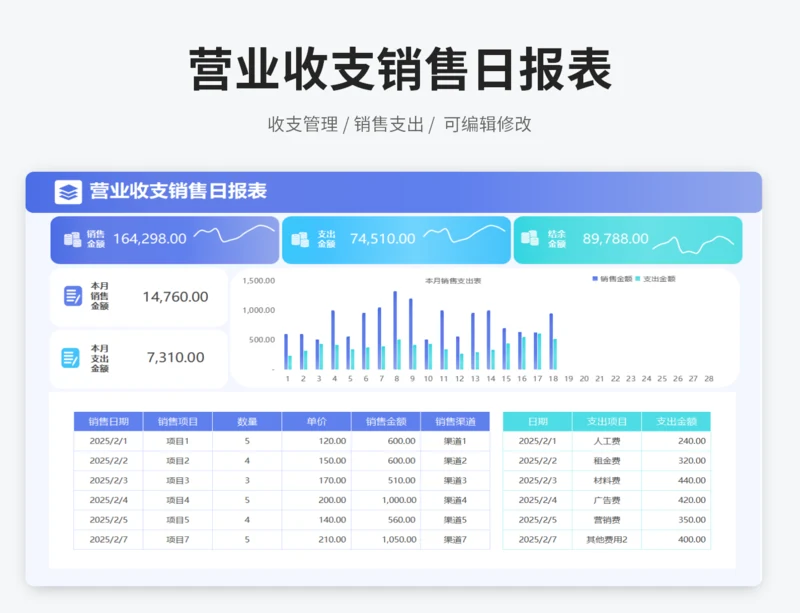This screenshot has width=800, height=613.
Task: Click the teal 支出金额 legend swatch
Action: [638, 279]
